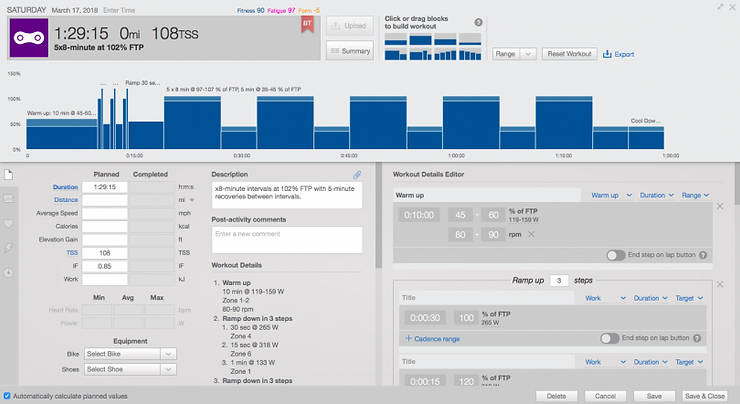Toggle Ramp up step End step on lap button
740x404 pixels.
(609, 338)
